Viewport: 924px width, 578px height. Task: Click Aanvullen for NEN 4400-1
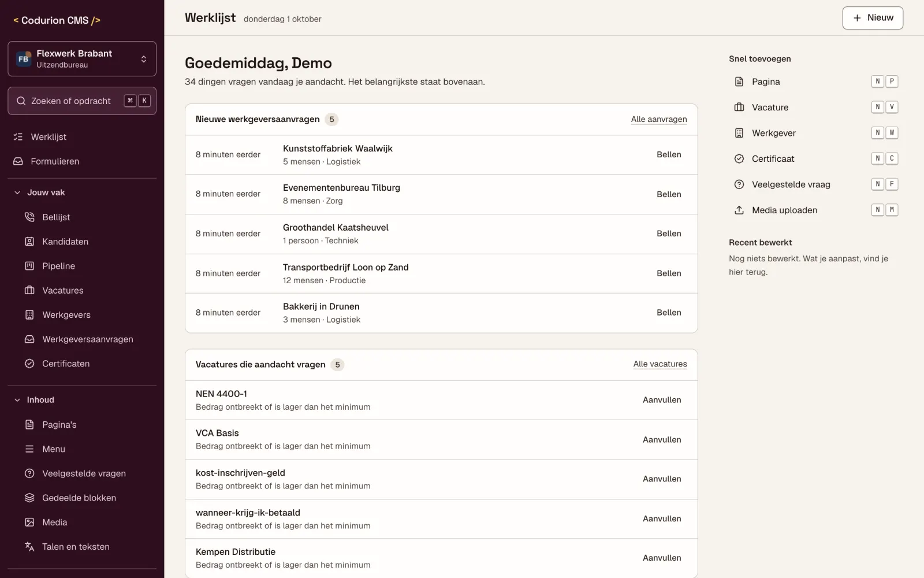pyautogui.click(x=662, y=400)
